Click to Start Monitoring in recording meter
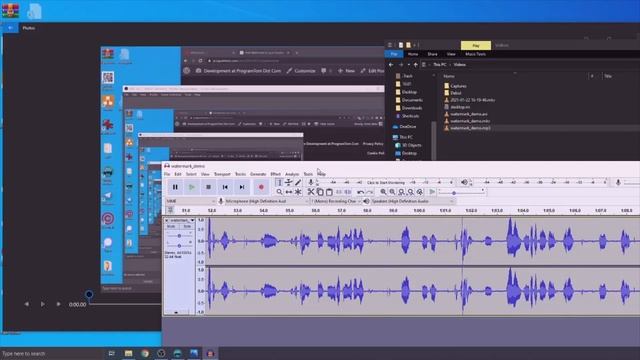Screen dimensions: 640x360 tap(386, 182)
